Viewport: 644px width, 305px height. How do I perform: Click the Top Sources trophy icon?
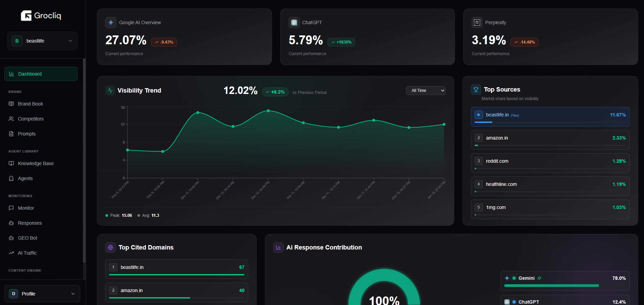pyautogui.click(x=476, y=90)
